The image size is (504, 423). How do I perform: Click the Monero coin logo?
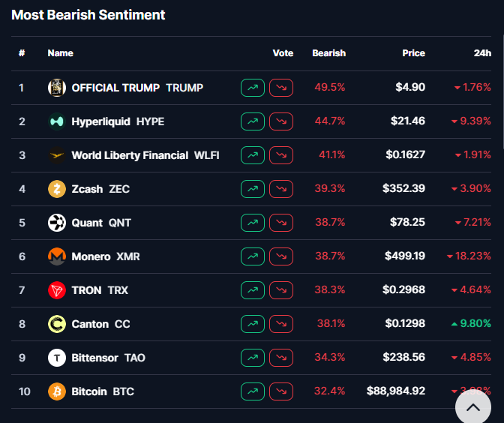click(x=57, y=256)
